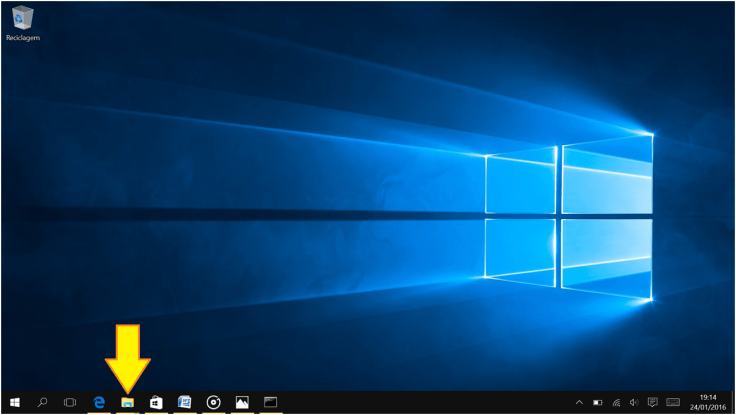Open the Action Center notifications

(652, 402)
